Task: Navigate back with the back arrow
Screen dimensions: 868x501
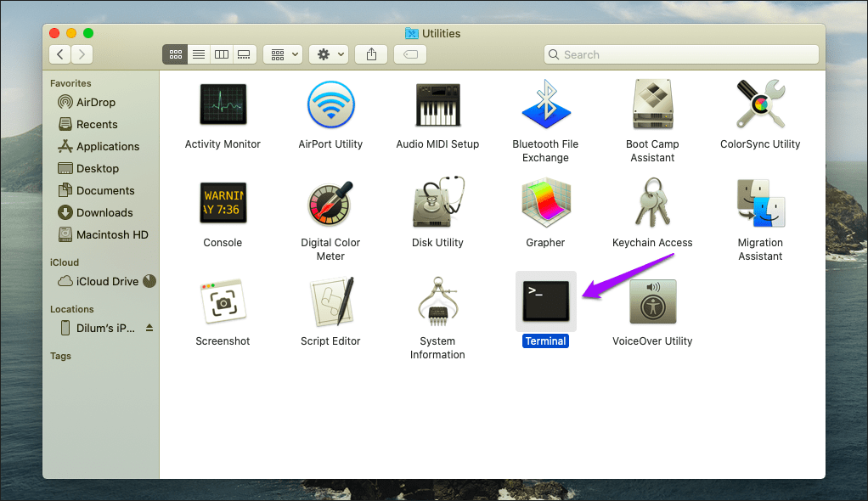Action: (60, 54)
